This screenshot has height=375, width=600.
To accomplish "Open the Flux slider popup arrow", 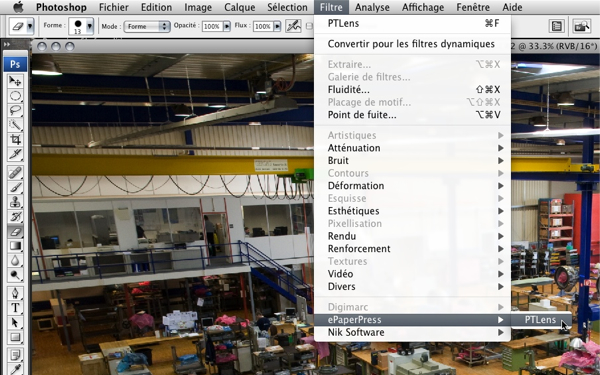I will point(277,26).
